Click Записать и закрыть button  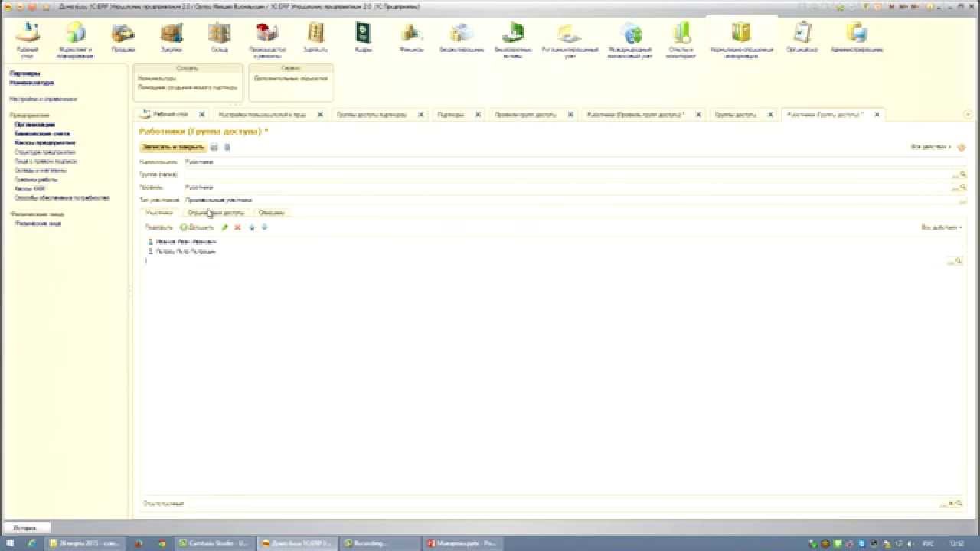[173, 147]
